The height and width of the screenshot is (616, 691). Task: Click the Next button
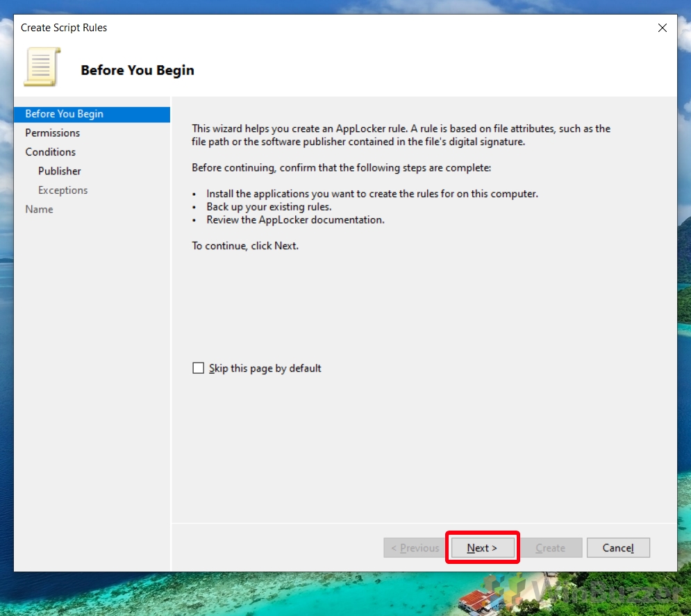482,547
